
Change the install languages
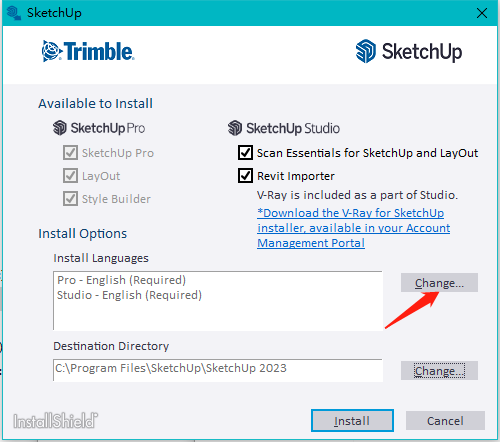(439, 283)
